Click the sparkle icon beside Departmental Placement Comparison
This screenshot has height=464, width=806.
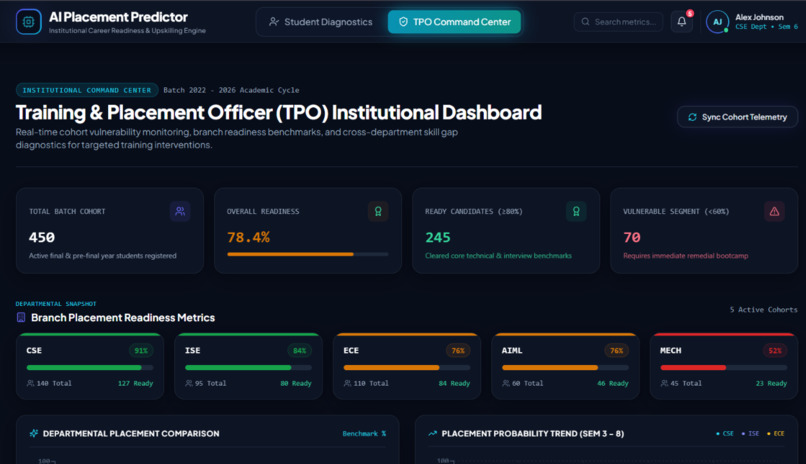tap(34, 433)
